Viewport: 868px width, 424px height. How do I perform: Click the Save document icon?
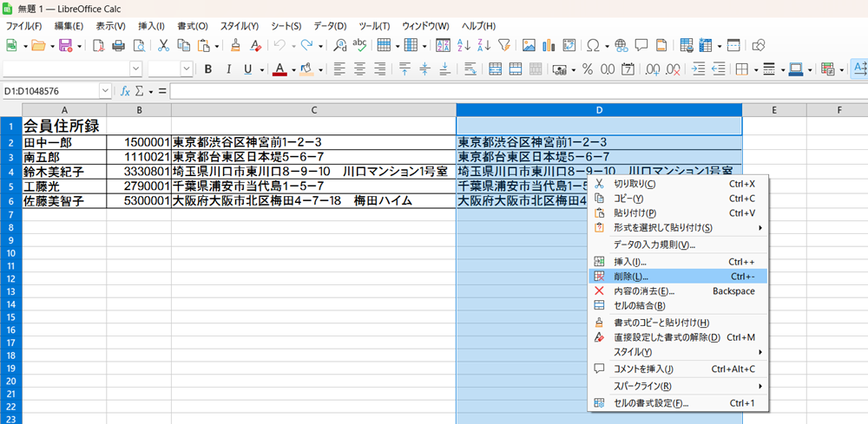(x=65, y=45)
